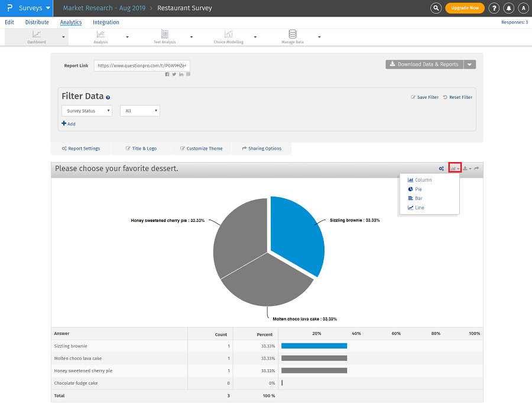Open the help question mark icon
Viewport: 532px width, 403px height.
tap(494, 8)
